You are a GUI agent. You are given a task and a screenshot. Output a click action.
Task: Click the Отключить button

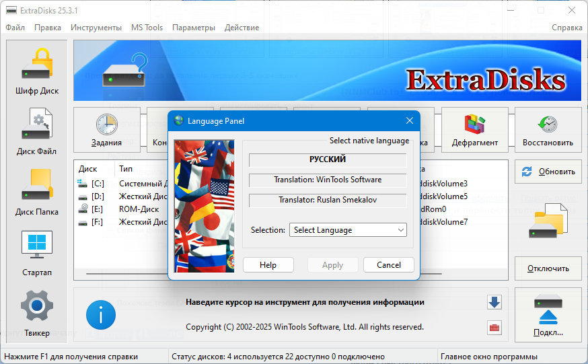(548, 268)
